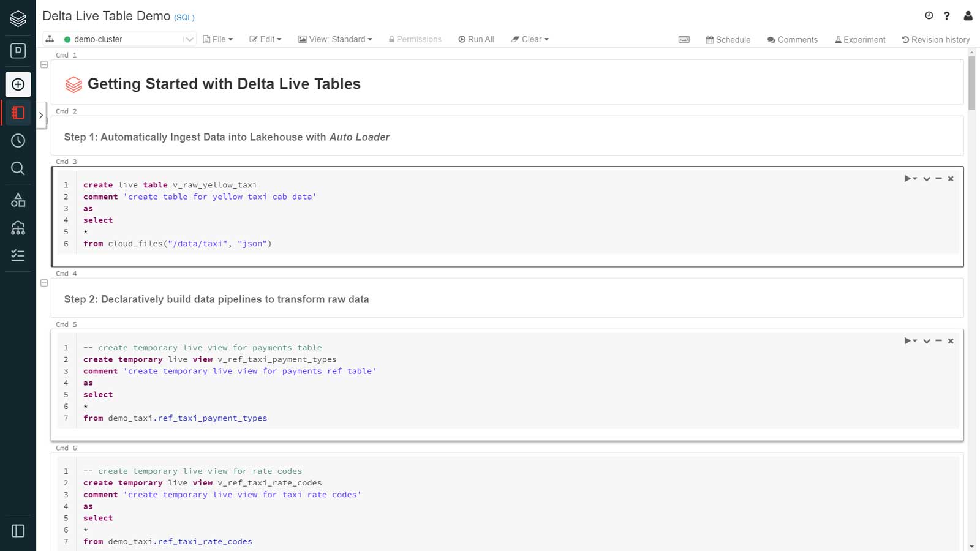Open the Jobs task list icon in sidebar
This screenshot has height=551, width=980.
pyautogui.click(x=18, y=255)
